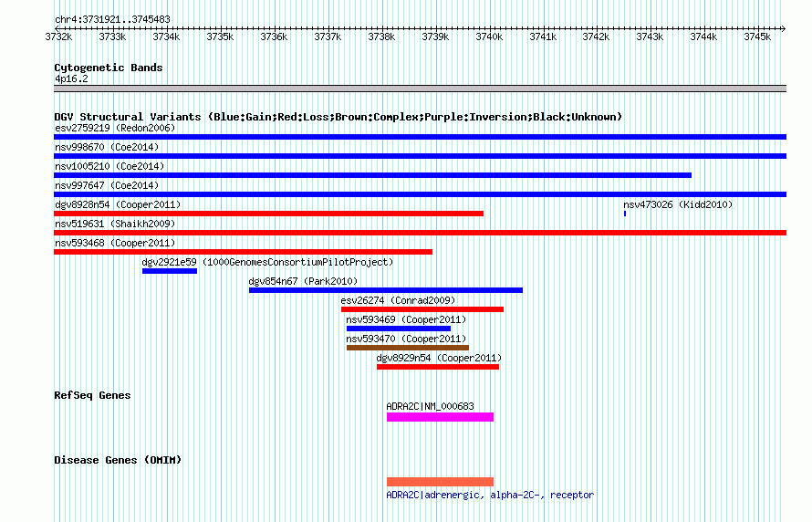Viewport: 812px width, 522px height.
Task: Open the ADRA2C|NM_000683 gene label
Action: point(431,406)
